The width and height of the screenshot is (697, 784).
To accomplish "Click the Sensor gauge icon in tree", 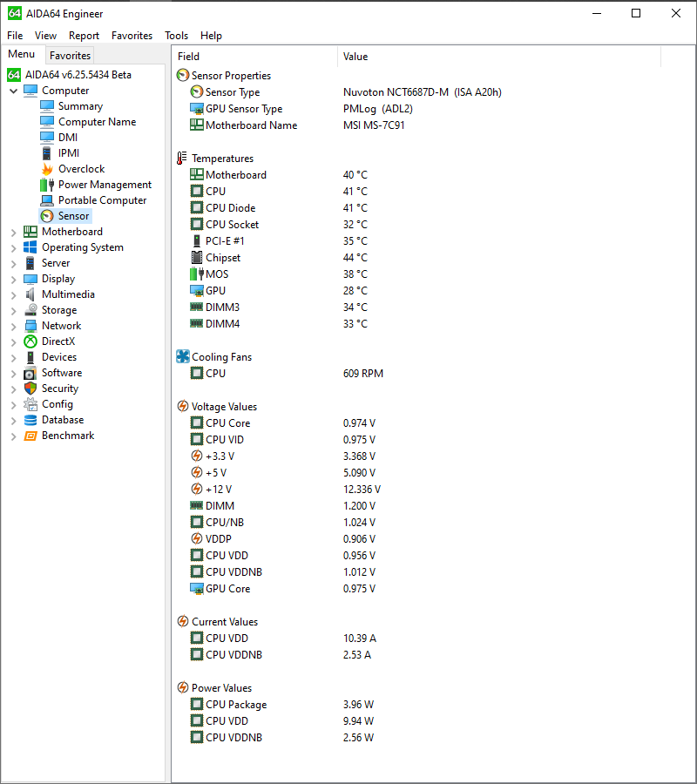I will coord(47,216).
